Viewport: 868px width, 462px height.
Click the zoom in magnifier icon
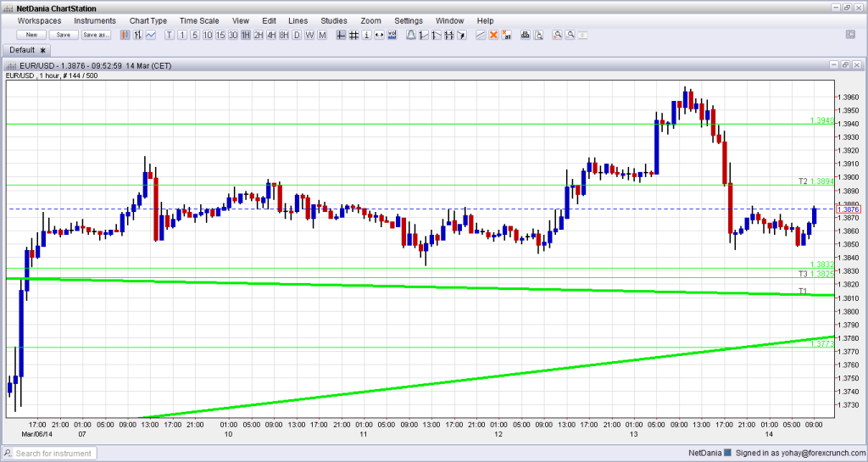[x=557, y=35]
